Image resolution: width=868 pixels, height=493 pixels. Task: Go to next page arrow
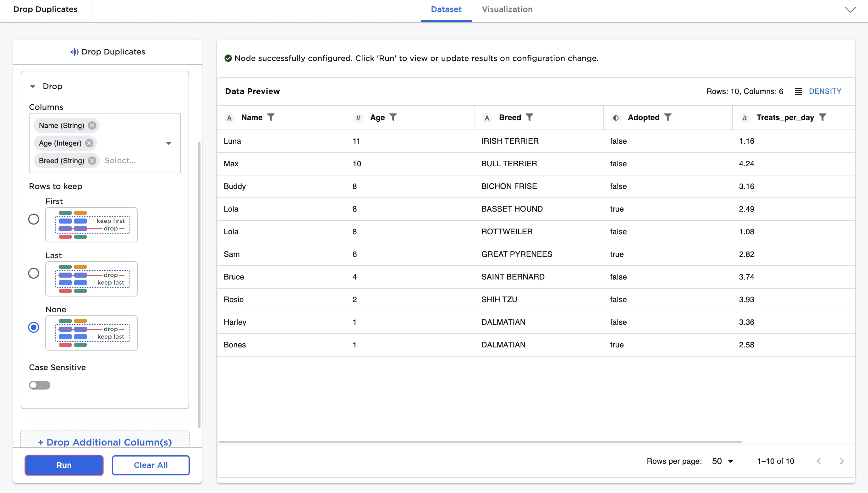click(842, 461)
